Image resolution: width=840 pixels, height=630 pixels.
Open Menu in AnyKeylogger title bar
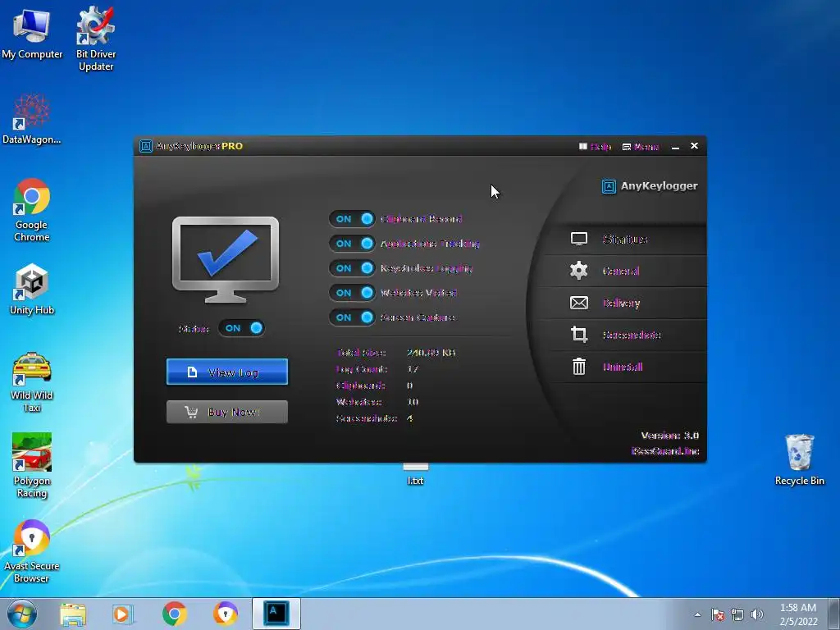pos(640,146)
